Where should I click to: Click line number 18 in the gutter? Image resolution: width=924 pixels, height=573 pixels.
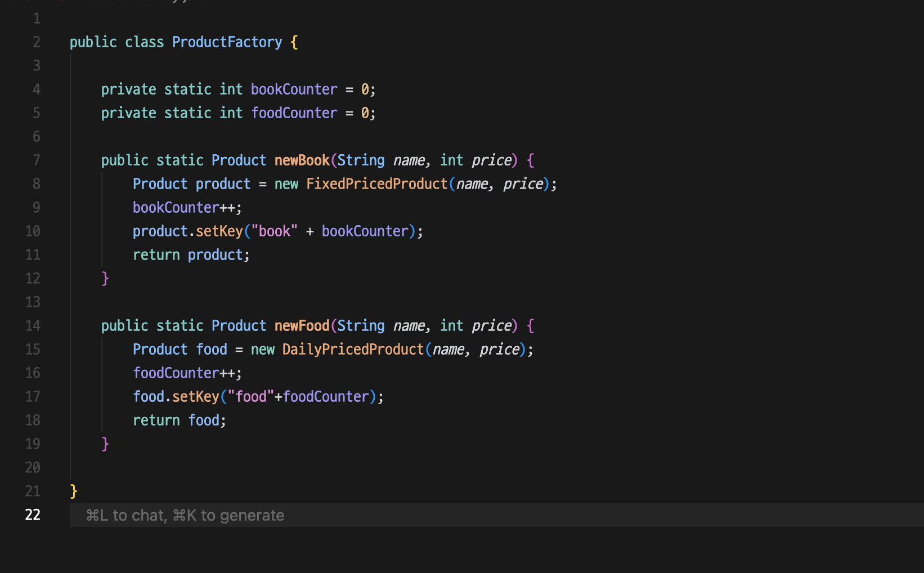coord(33,420)
